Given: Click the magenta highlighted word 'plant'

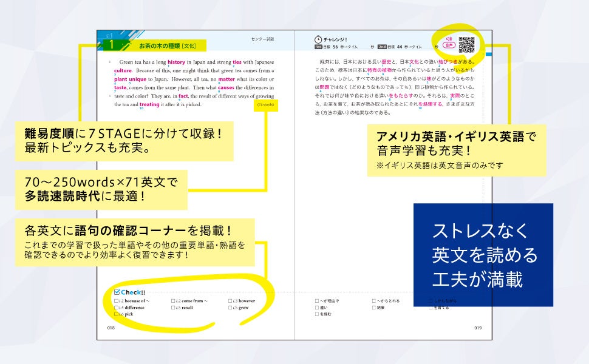Looking at the screenshot, I should 121,79.
